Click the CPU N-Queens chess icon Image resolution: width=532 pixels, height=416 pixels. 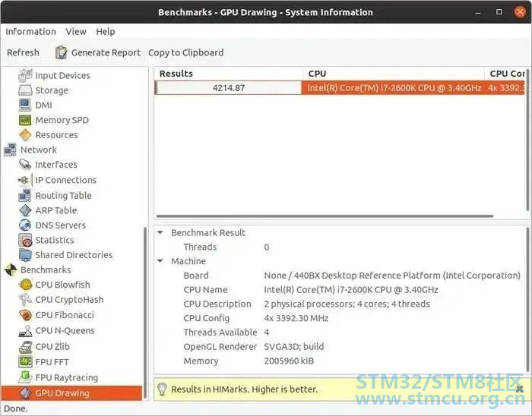click(25, 331)
